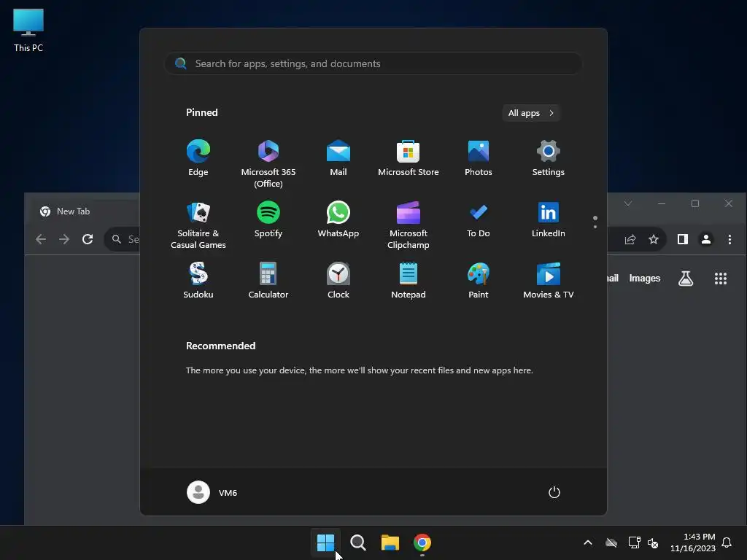Launch the Photos app

[x=479, y=158]
